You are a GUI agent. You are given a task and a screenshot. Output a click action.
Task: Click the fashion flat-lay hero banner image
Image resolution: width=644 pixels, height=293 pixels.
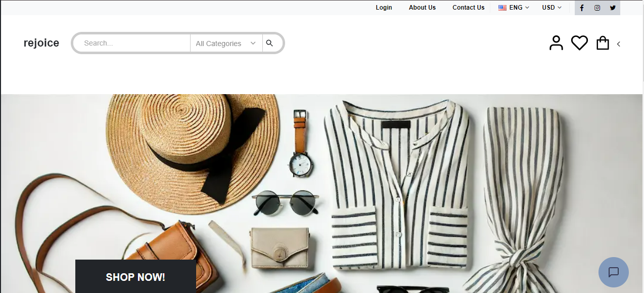[321, 193]
